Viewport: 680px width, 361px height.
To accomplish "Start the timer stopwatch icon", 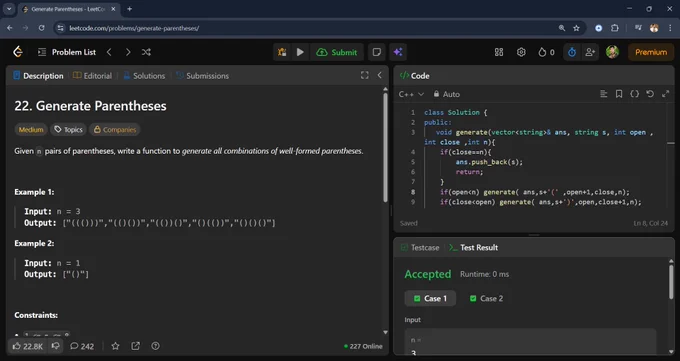I will (572, 52).
